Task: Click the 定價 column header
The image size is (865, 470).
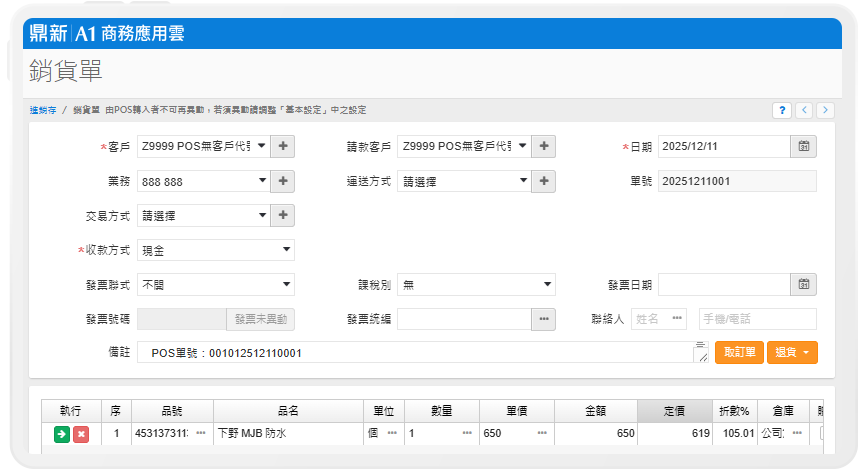Action: coord(674,411)
